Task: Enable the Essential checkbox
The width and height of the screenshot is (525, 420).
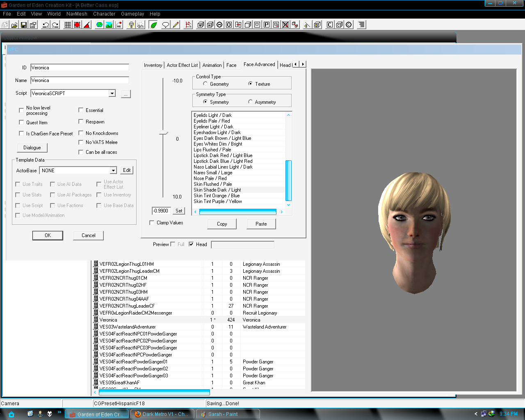Action: (81, 110)
